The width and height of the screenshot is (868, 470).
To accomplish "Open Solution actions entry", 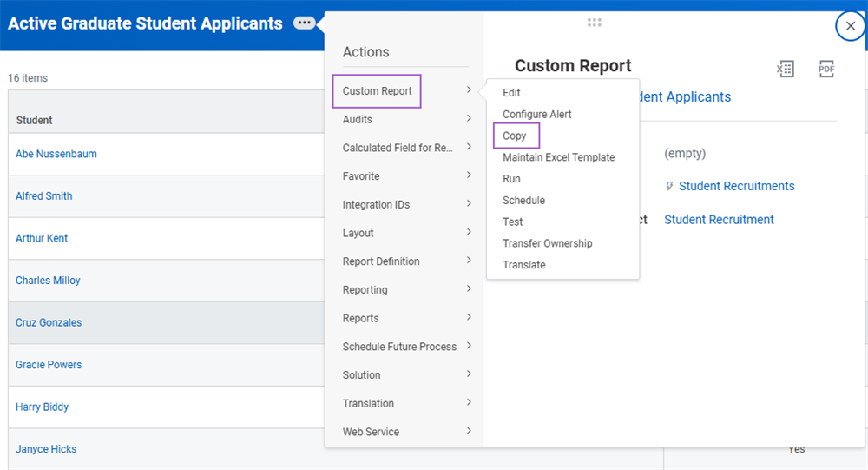I will [361, 374].
